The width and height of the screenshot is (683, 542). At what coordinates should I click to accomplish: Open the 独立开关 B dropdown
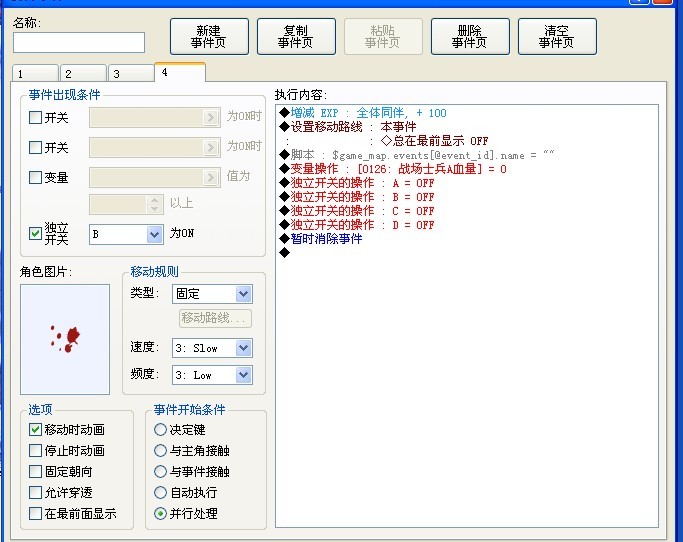tap(126, 234)
